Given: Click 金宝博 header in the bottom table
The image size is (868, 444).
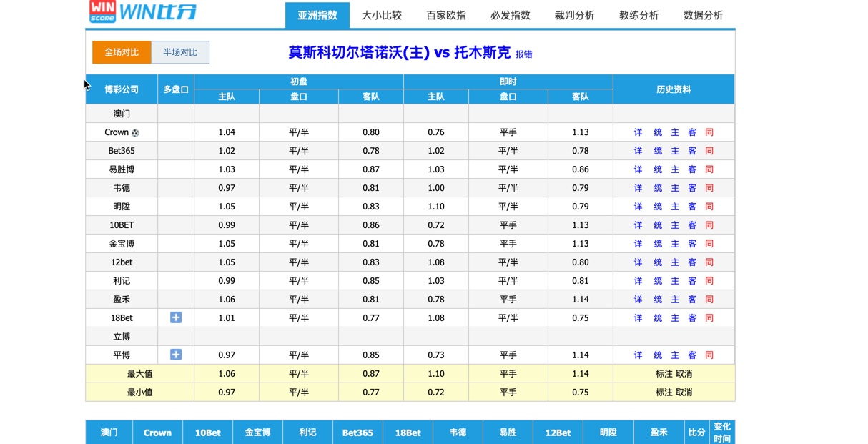Looking at the screenshot, I should click(x=257, y=433).
